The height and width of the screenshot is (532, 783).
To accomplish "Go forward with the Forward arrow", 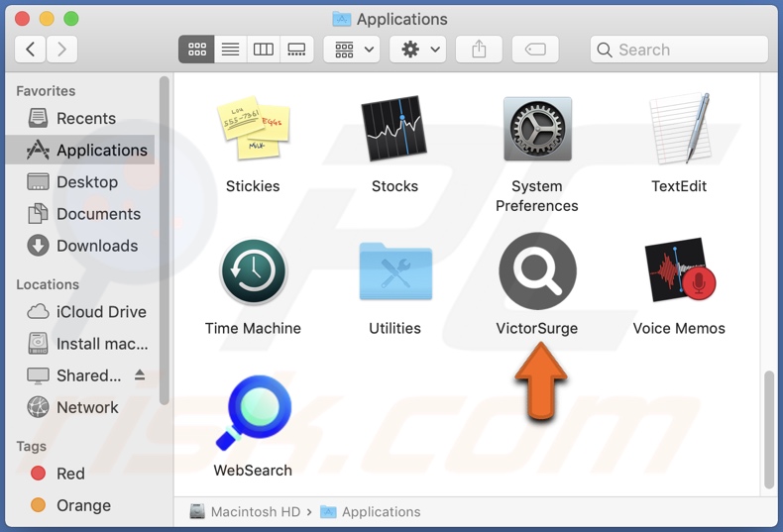I will click(61, 50).
